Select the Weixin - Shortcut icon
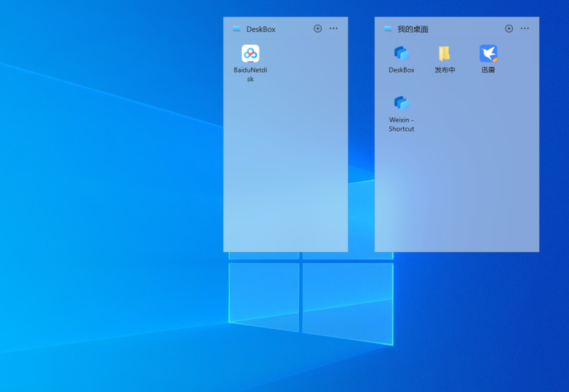The height and width of the screenshot is (392, 569). [401, 103]
